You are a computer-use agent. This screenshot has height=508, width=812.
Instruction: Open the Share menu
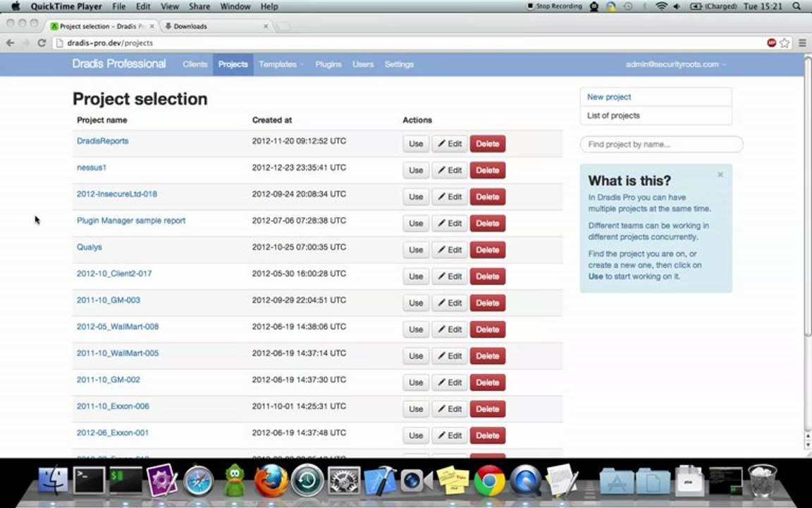199,6
